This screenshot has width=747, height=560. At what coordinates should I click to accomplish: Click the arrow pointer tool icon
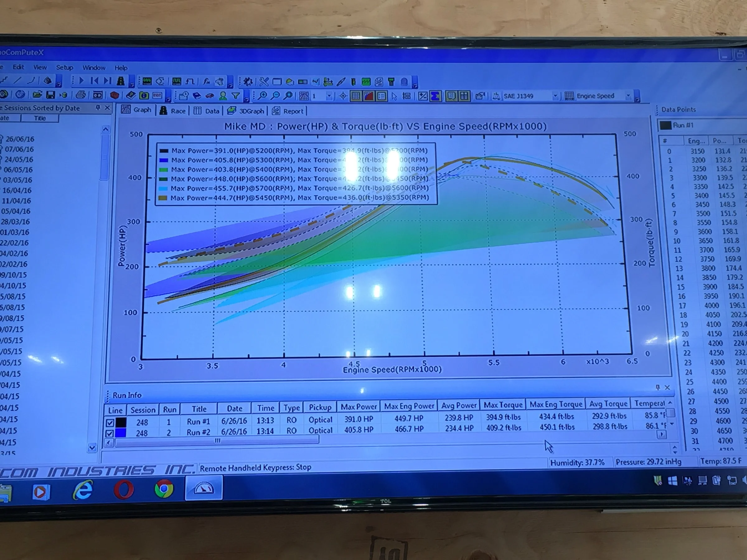pyautogui.click(x=394, y=96)
